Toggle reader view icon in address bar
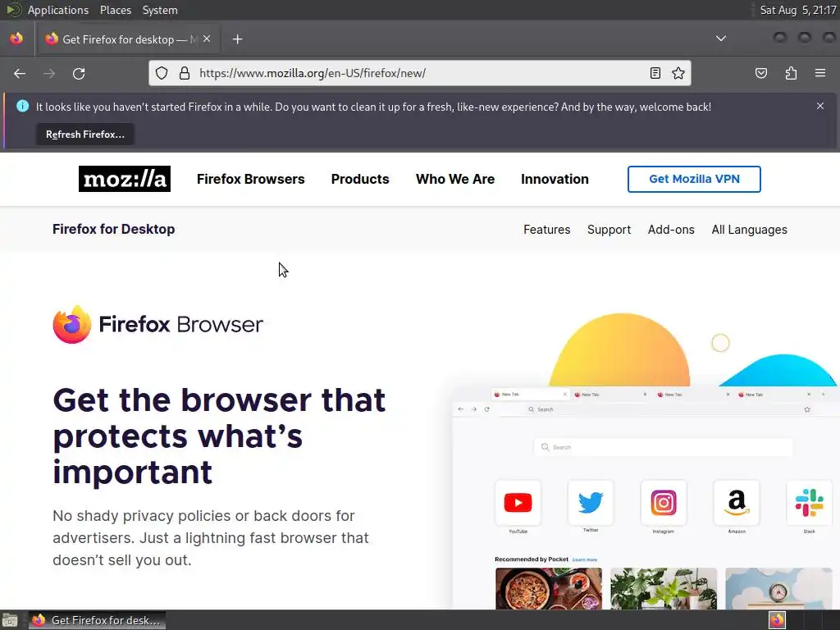 [655, 73]
